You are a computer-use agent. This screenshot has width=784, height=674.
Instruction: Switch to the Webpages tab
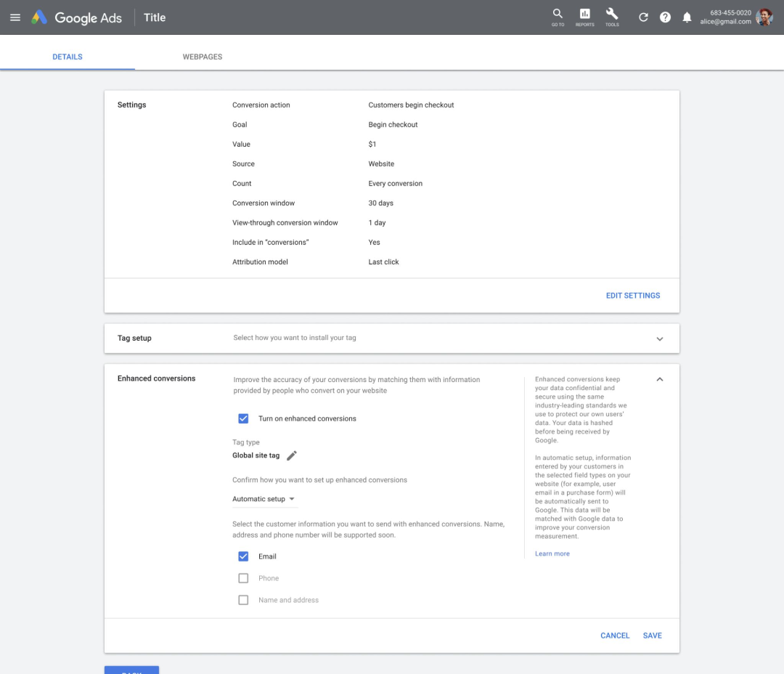[x=203, y=57]
